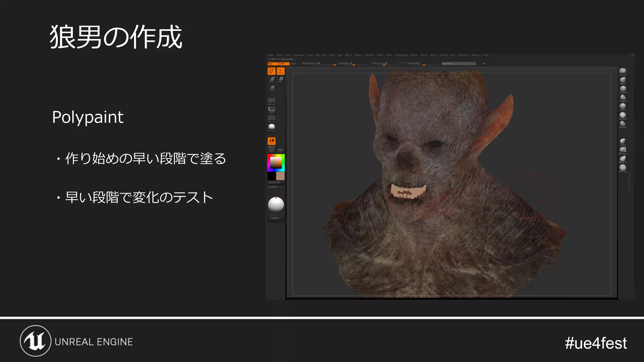
Task: Select the ZProject brush
Action: coord(623,151)
